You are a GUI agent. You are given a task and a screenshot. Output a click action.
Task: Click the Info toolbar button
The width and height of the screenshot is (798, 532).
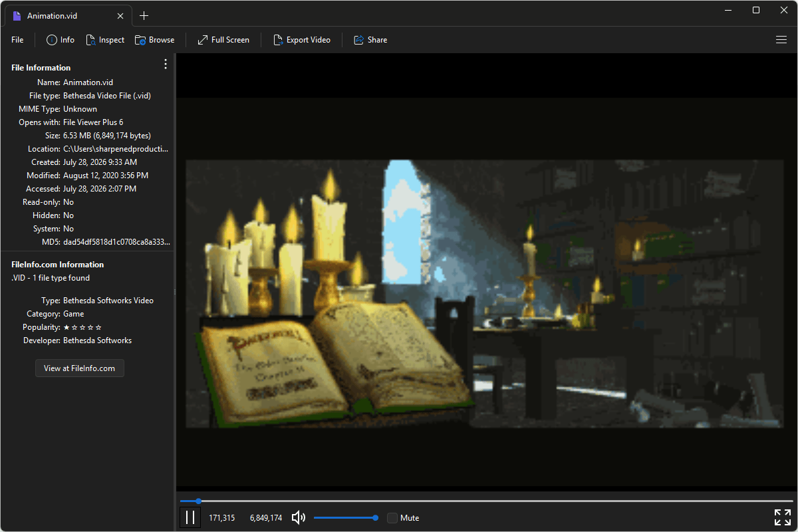tap(61, 40)
